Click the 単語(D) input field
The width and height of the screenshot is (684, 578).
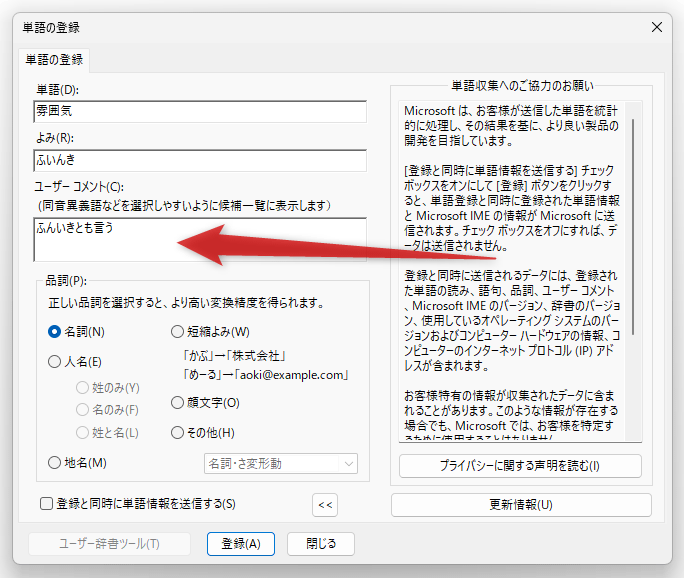(x=200, y=112)
